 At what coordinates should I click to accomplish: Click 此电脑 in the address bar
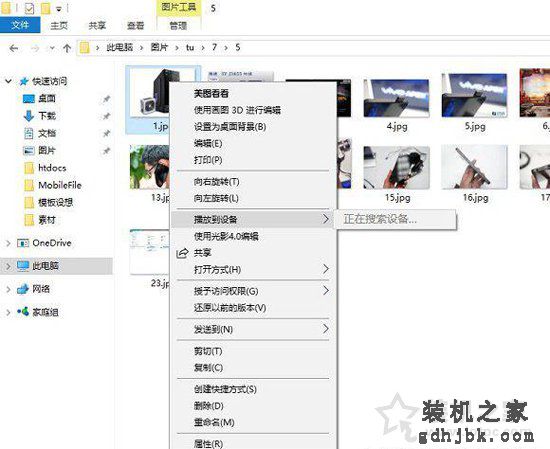click(120, 47)
